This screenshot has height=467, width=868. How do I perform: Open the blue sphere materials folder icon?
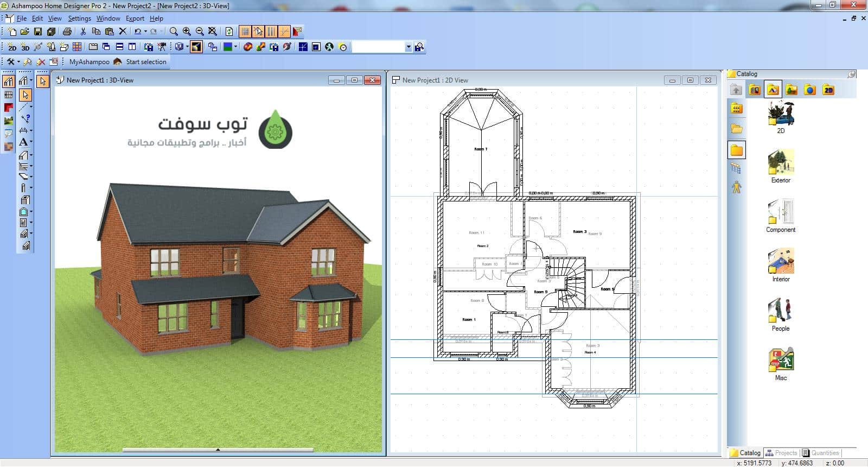tap(809, 90)
